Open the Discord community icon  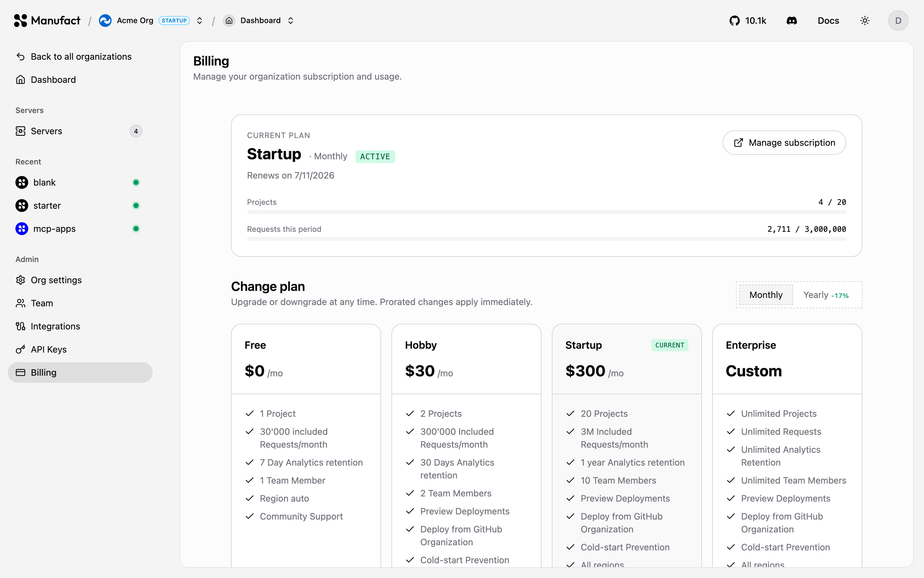(x=792, y=21)
